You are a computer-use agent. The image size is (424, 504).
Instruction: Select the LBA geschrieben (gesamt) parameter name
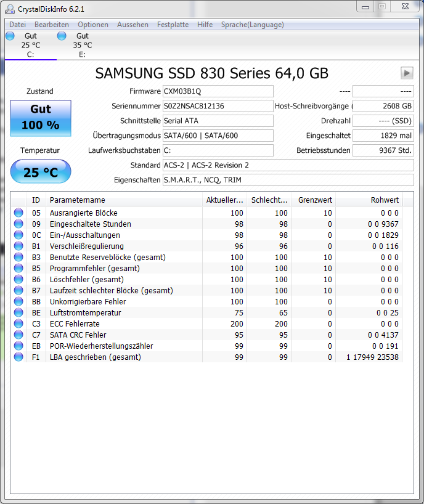tap(96, 357)
